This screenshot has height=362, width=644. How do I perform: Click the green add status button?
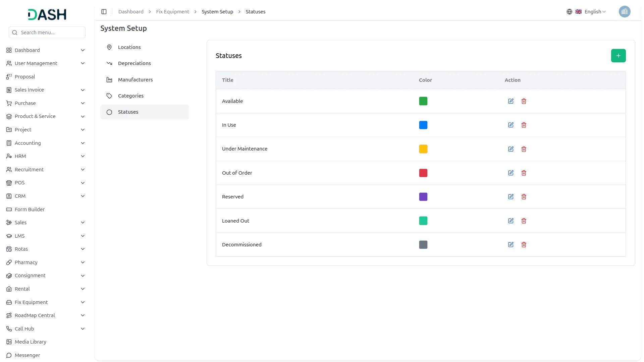click(x=618, y=56)
